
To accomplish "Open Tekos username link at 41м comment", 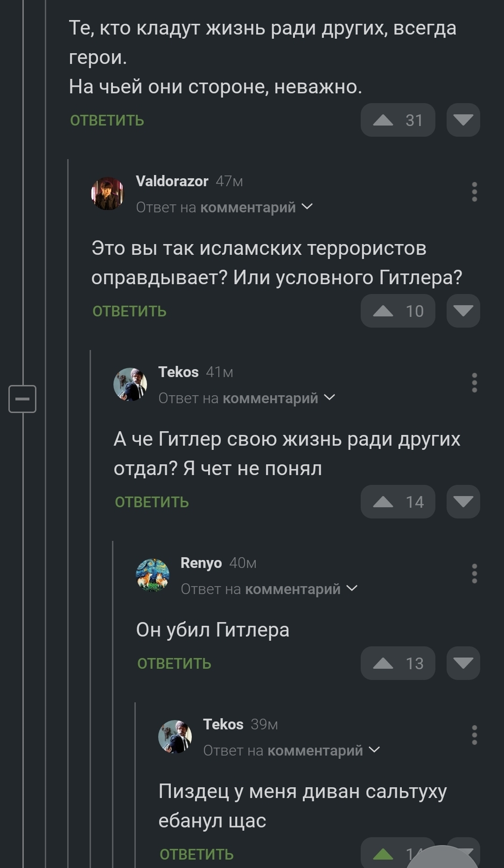I will [x=178, y=372].
